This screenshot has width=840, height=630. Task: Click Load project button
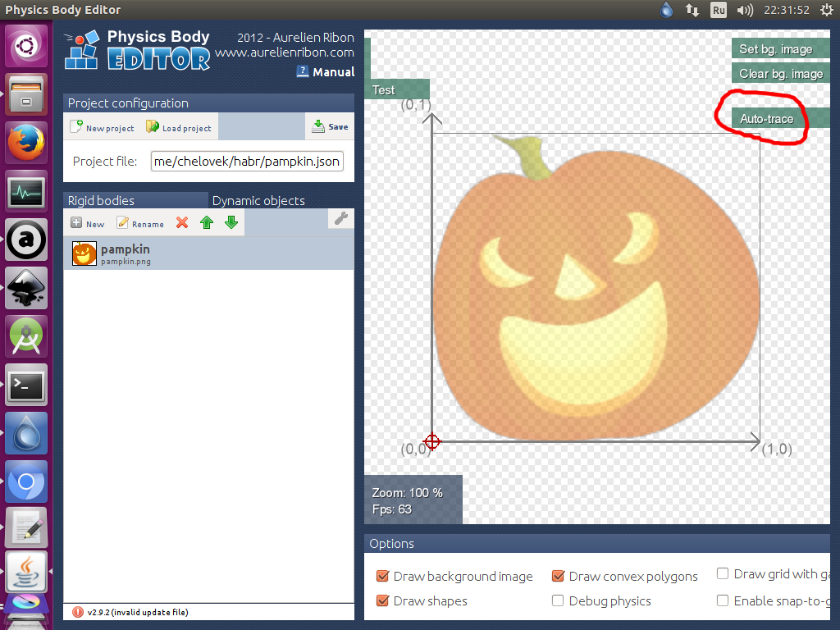pos(179,127)
